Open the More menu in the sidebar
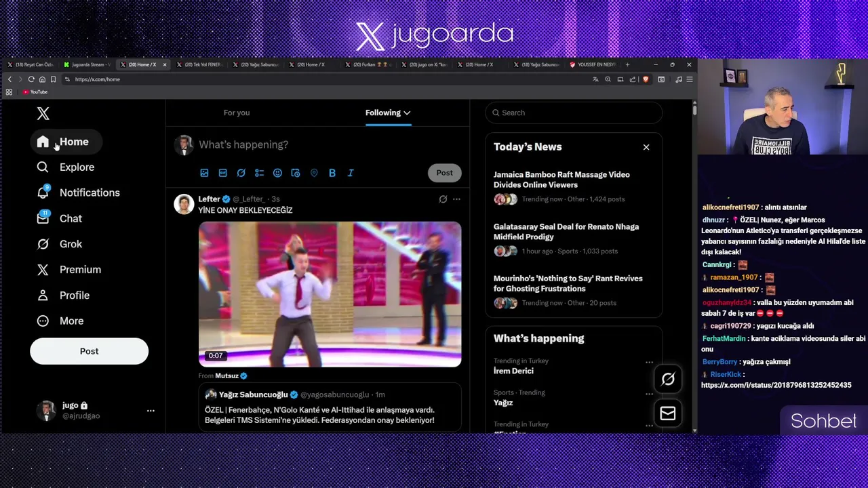Viewport: 868px width, 488px height. point(60,321)
